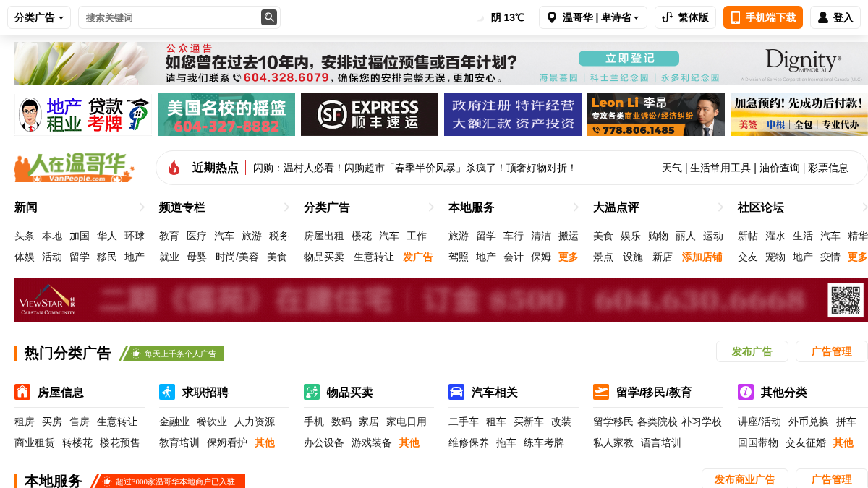
Task: Click the 房屋信息 house icon
Action: pyautogui.click(x=22, y=392)
